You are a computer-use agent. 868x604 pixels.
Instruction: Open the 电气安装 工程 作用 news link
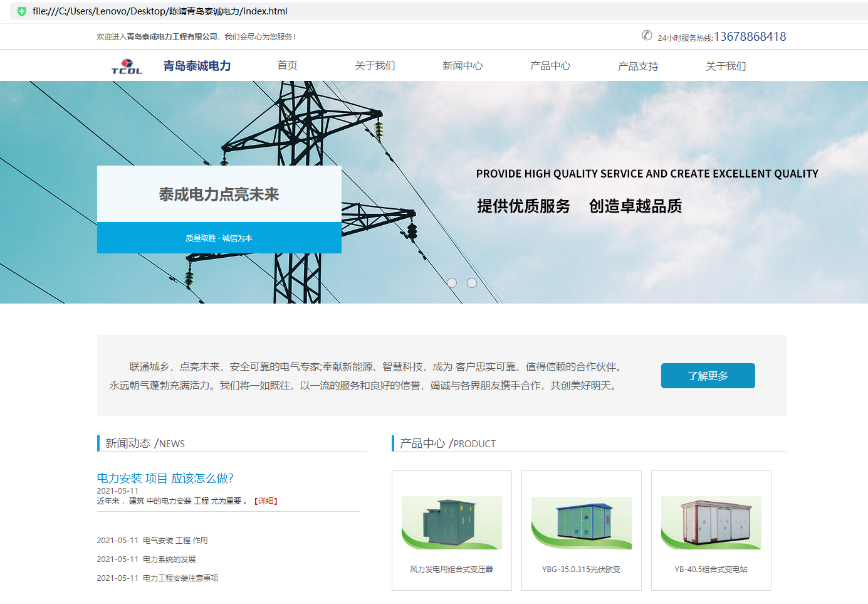(x=175, y=541)
